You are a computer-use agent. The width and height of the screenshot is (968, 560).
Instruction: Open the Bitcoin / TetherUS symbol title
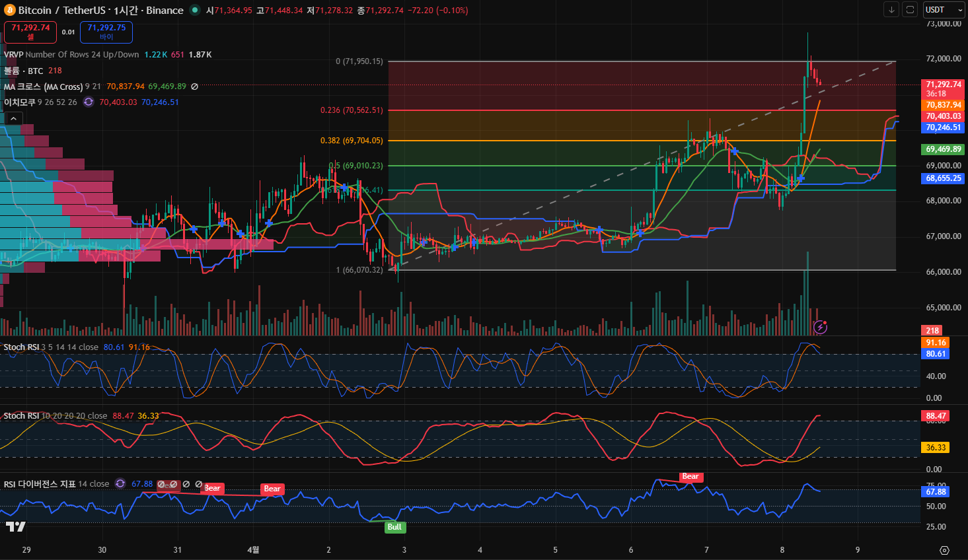pyautogui.click(x=100, y=10)
